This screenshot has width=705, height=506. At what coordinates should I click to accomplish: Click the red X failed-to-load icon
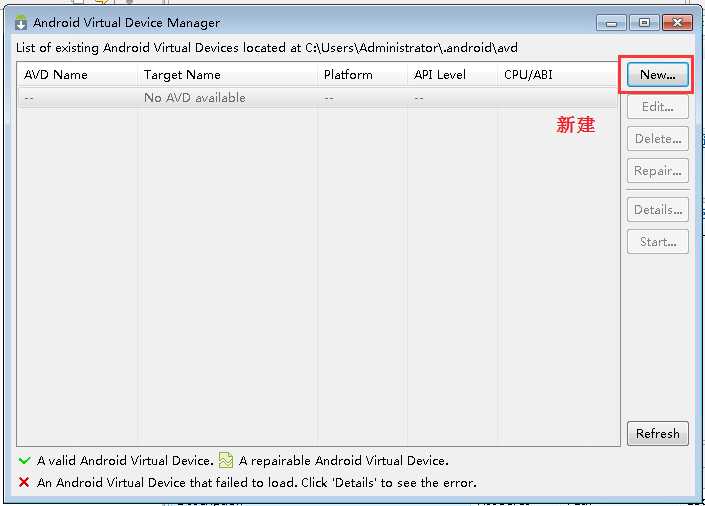(x=24, y=482)
